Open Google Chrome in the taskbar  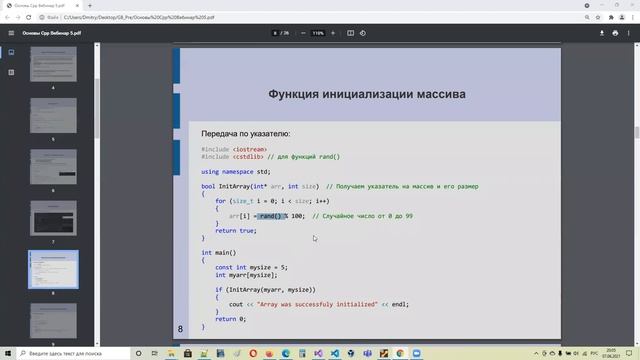tap(400, 353)
